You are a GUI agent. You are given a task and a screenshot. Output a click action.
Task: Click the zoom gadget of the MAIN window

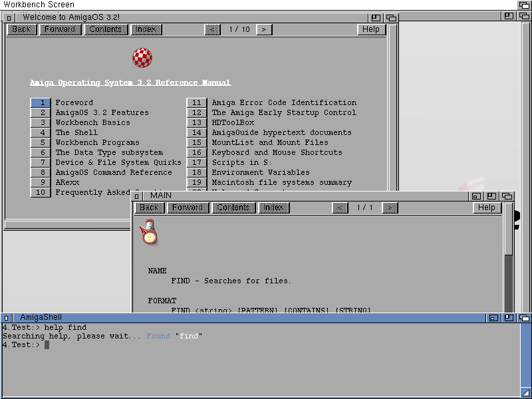pyautogui.click(x=491, y=196)
